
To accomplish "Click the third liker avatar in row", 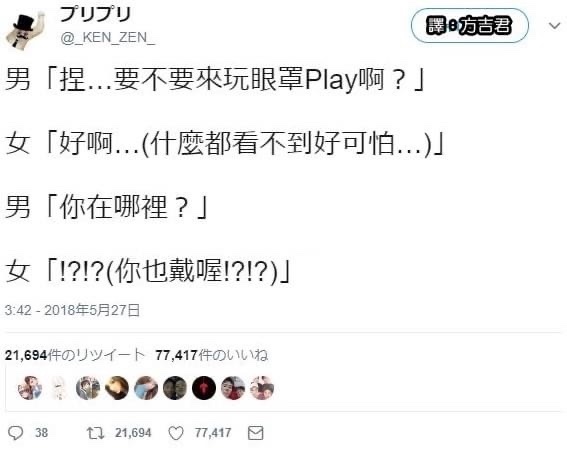I will [x=88, y=388].
